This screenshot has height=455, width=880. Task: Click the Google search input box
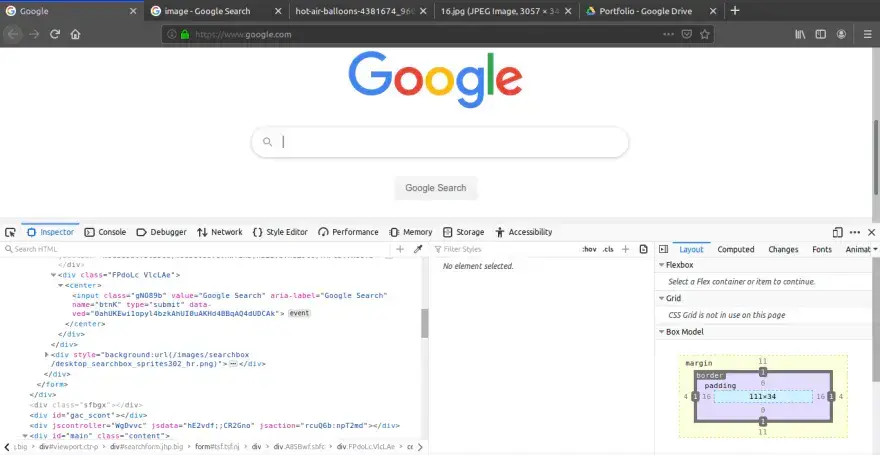[440, 142]
